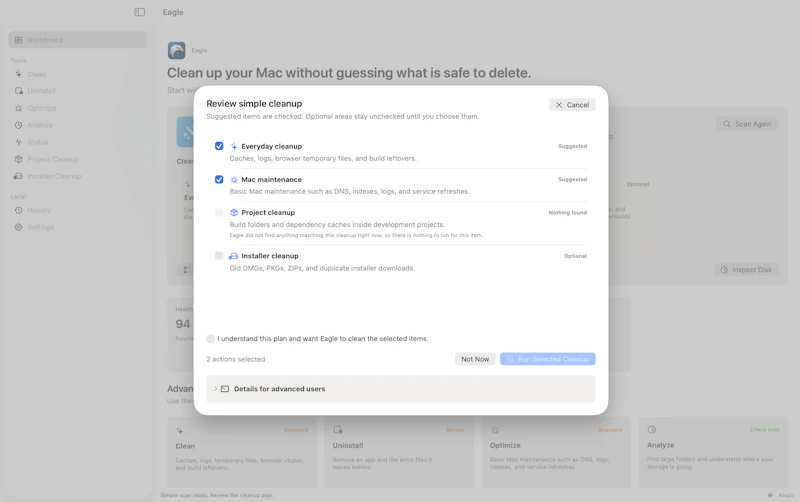The height and width of the screenshot is (502, 800).
Task: Click the 'Nothing found' label
Action: [x=568, y=212]
